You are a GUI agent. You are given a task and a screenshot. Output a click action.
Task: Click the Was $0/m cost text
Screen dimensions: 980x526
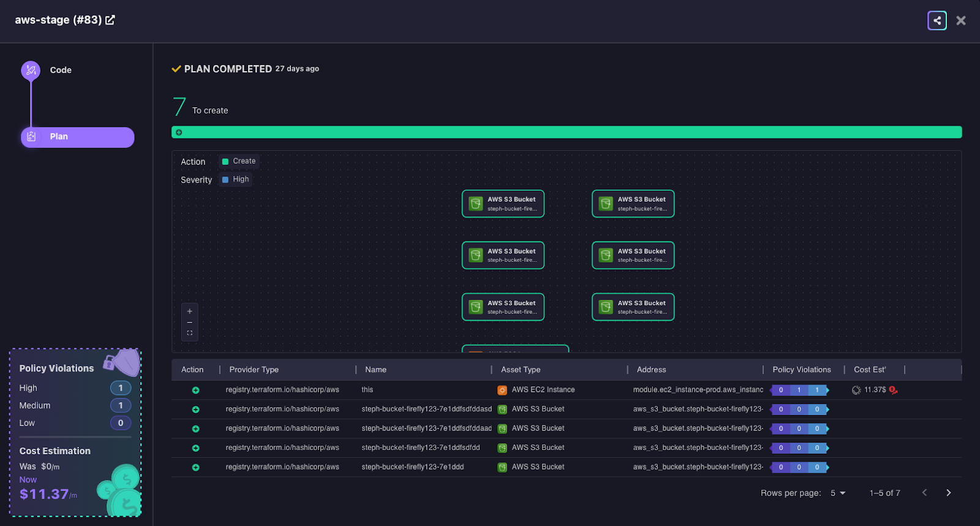[39, 467]
